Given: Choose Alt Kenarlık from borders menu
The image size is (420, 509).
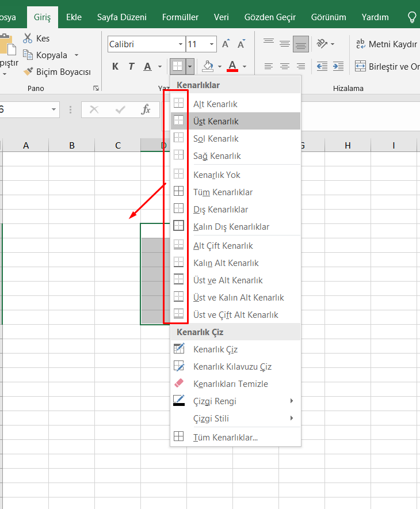Looking at the screenshot, I should [235, 104].
